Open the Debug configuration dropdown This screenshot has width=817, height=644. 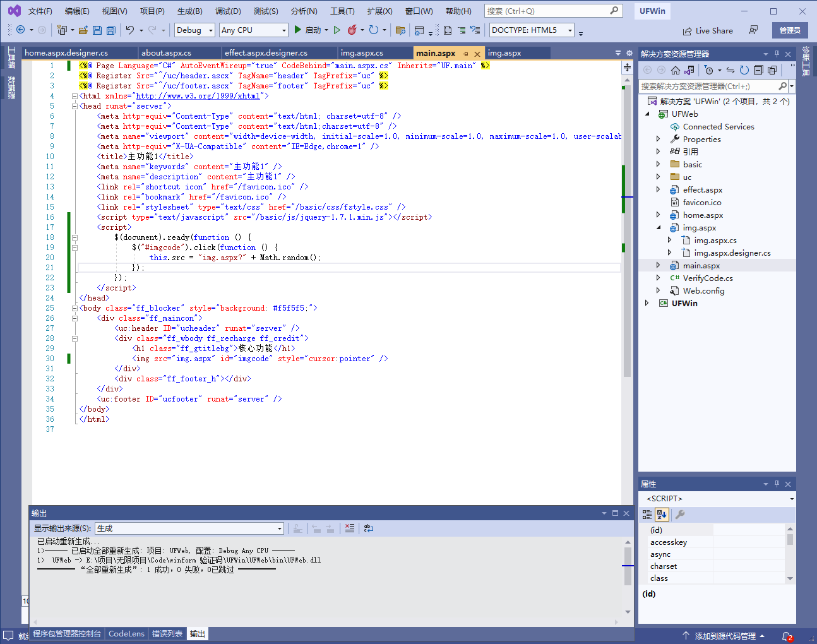click(194, 30)
